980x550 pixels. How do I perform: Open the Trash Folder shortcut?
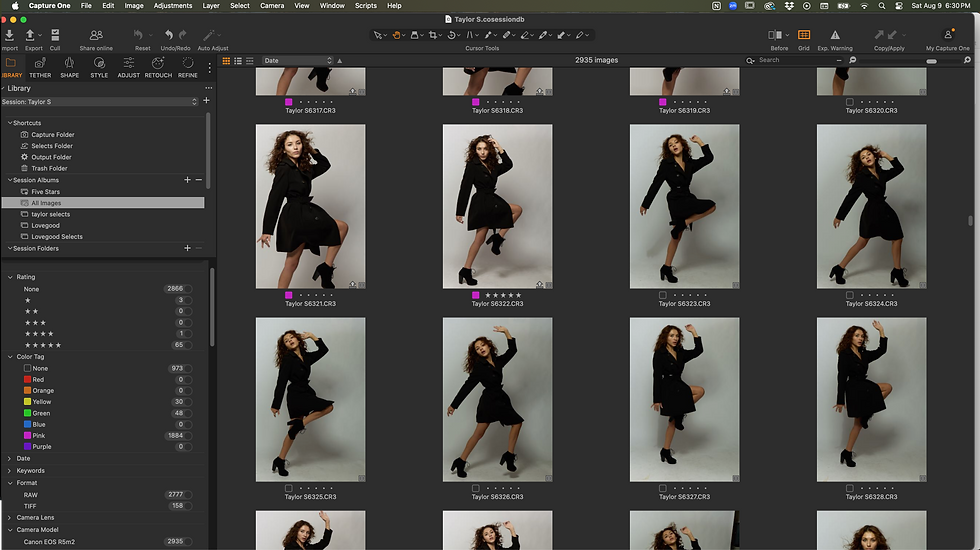coord(49,168)
